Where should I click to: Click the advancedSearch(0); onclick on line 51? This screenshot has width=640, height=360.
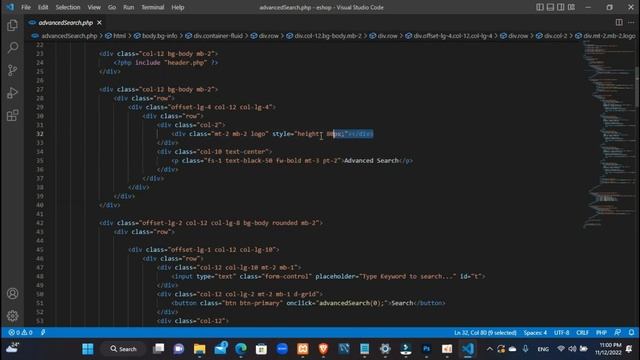point(352,303)
